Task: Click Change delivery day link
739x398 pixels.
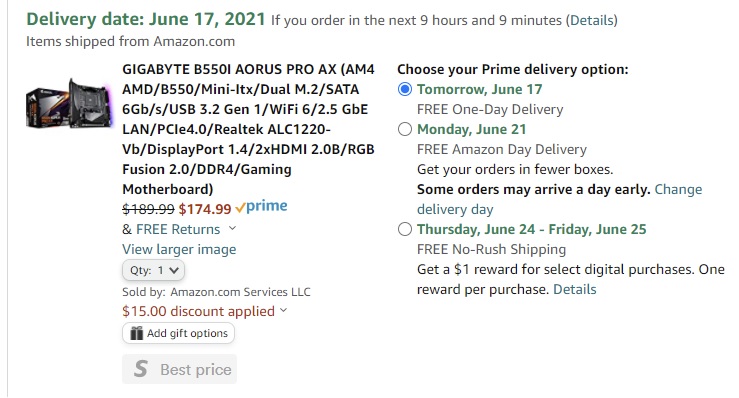Action: (559, 199)
